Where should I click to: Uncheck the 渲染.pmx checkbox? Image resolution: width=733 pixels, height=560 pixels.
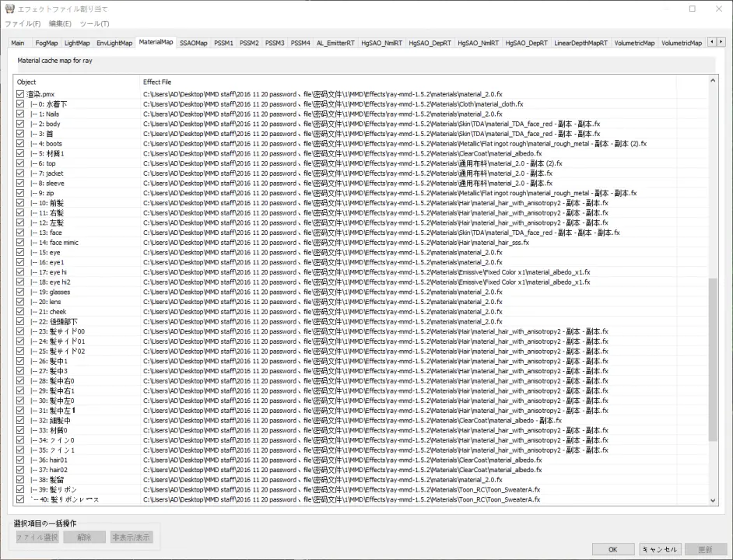click(x=20, y=94)
